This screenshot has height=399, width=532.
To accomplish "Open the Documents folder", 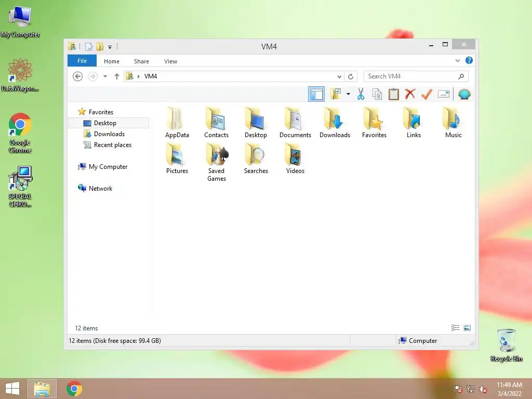I will (295, 123).
